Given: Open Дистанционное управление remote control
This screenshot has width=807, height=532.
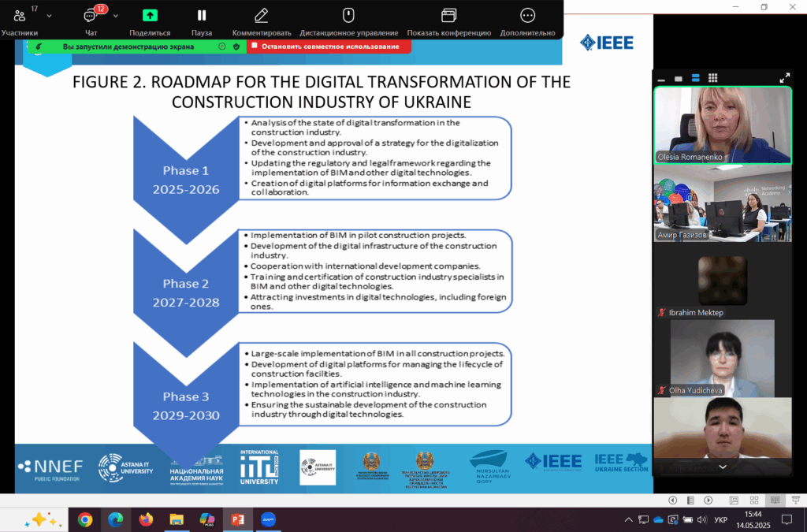Looking at the screenshot, I should (x=349, y=20).
